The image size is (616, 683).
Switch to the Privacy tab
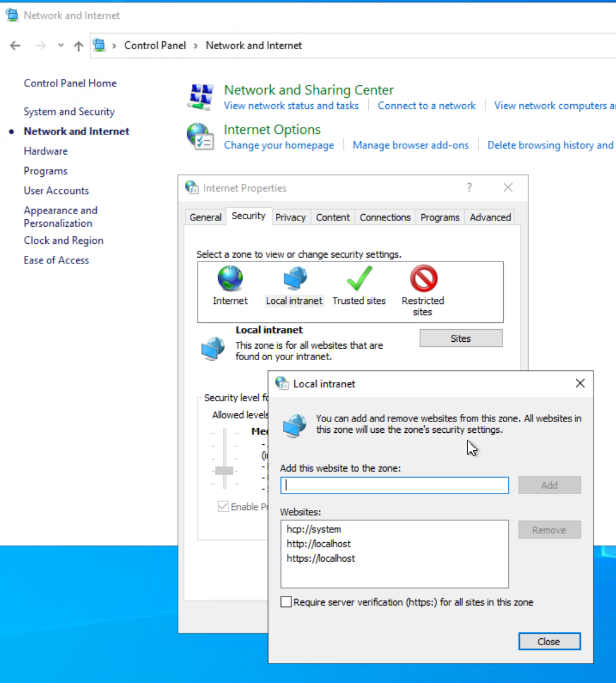(x=290, y=218)
